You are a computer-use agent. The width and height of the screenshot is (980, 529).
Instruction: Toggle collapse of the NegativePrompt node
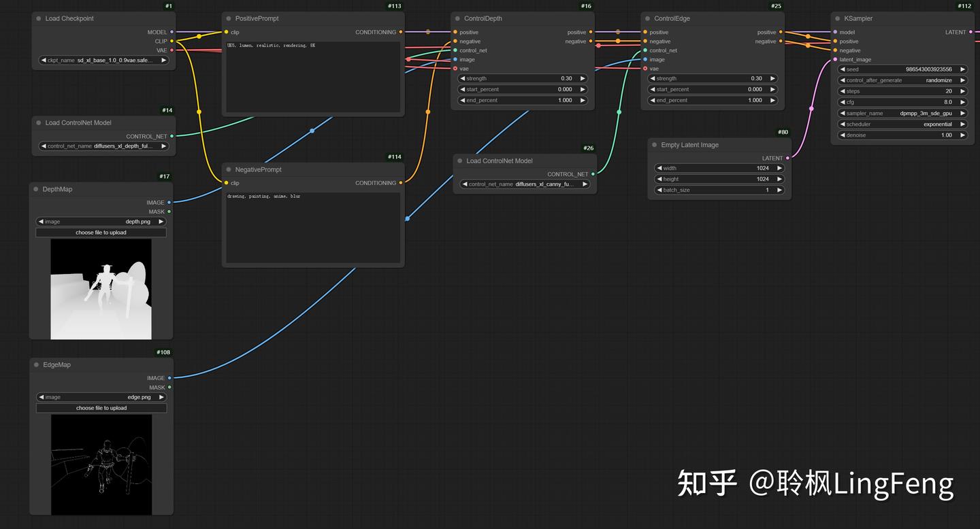(x=229, y=169)
